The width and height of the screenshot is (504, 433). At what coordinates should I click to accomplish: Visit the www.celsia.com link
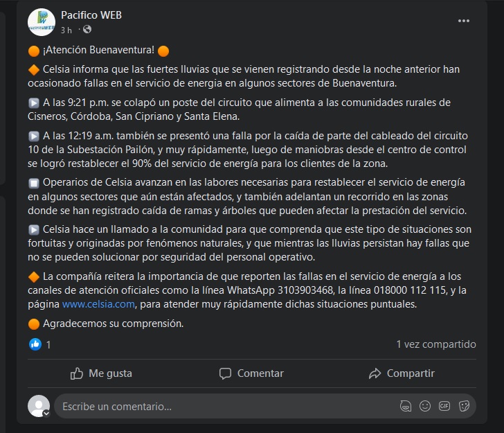point(98,304)
